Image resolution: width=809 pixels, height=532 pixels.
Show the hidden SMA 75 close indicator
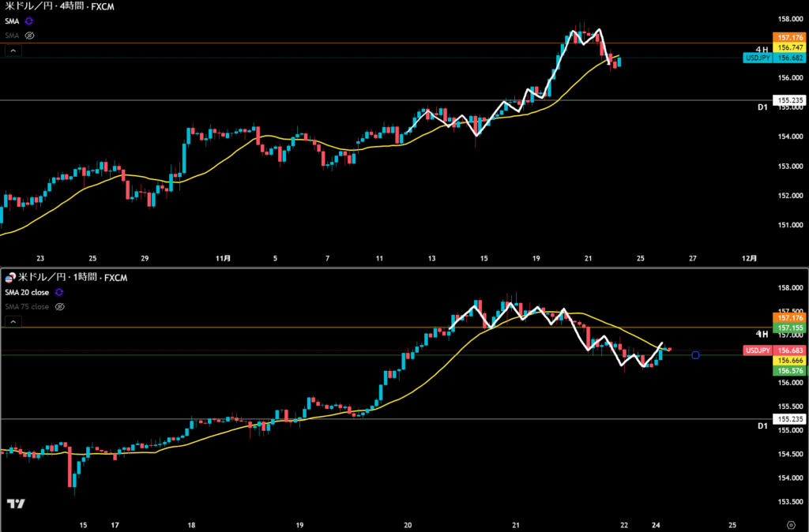[61, 306]
